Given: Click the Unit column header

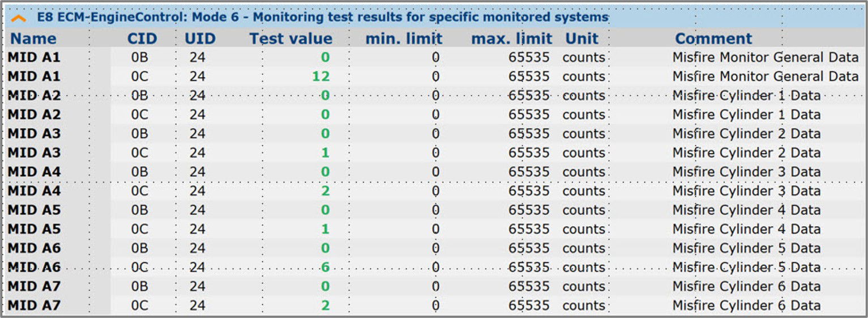Looking at the screenshot, I should pos(582,39).
